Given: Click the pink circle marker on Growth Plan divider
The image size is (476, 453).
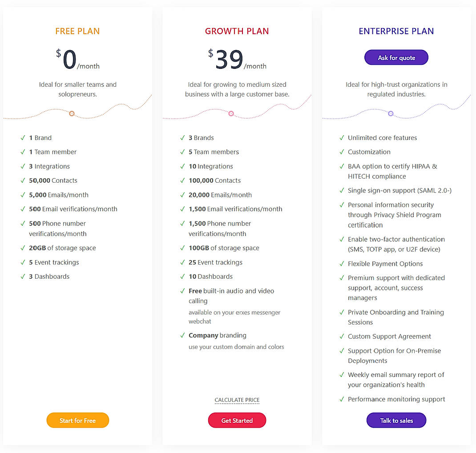Looking at the screenshot, I should [x=231, y=113].
